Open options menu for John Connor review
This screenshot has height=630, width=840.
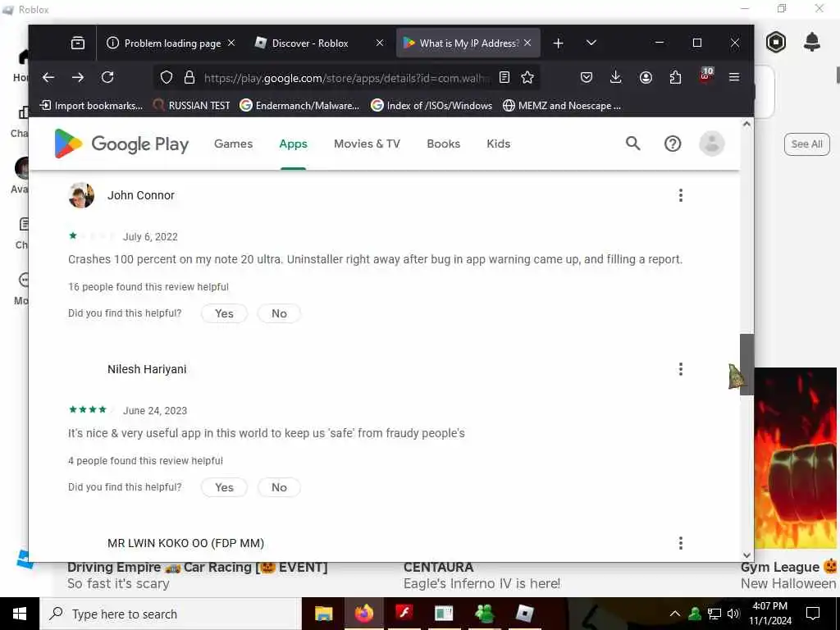click(x=681, y=195)
